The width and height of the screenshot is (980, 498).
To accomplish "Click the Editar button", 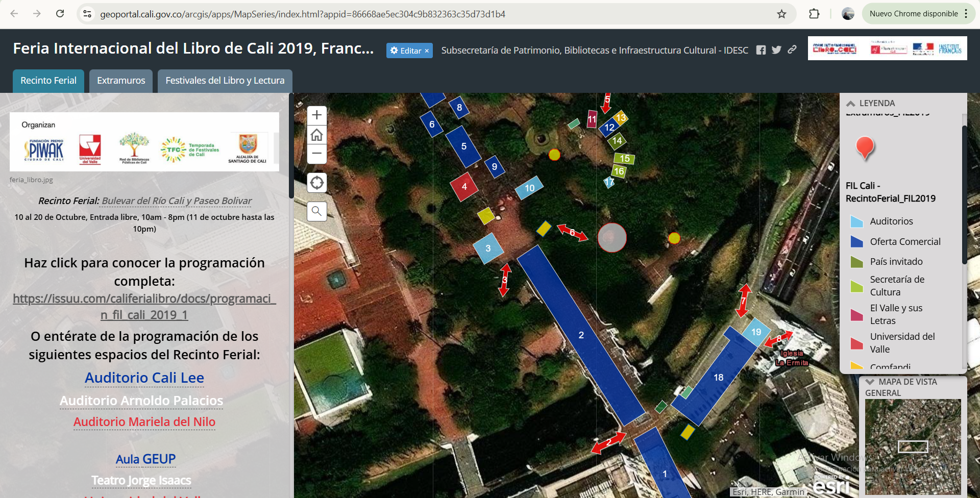I will pos(409,51).
